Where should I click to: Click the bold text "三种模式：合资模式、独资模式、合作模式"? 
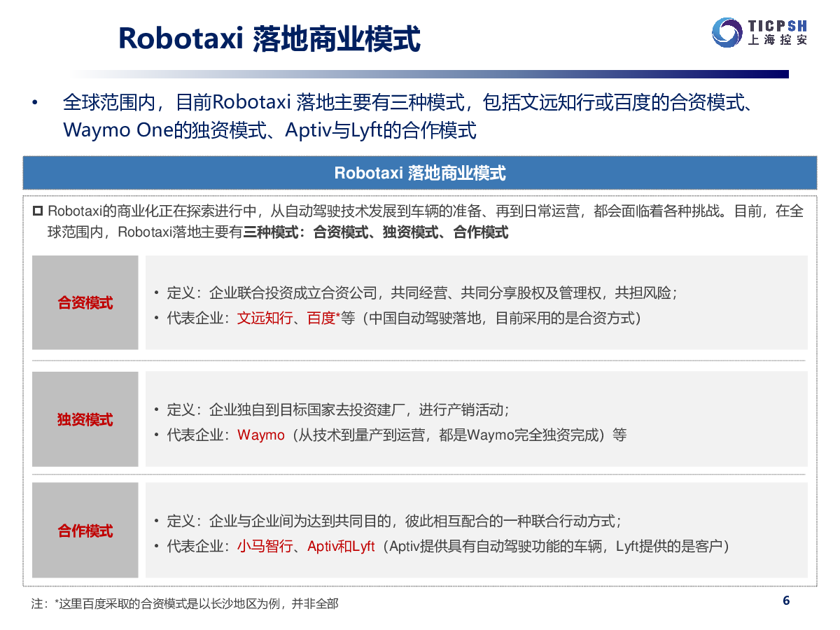click(x=376, y=232)
